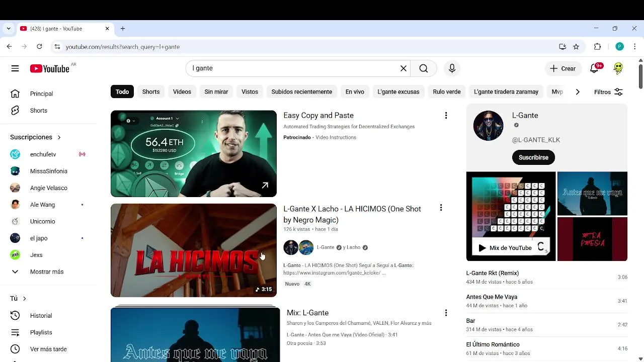Open the Crear create menu
This screenshot has width=644, height=362.
click(x=562, y=68)
